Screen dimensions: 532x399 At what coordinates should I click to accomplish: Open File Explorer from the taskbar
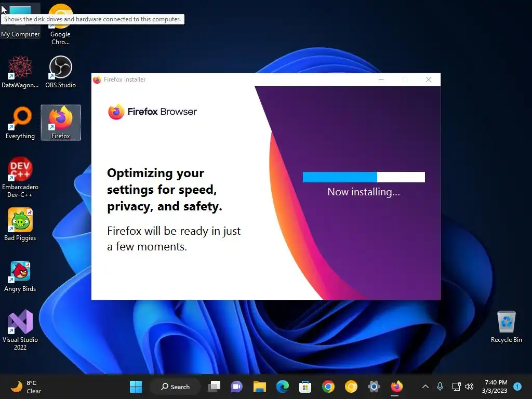[x=260, y=387]
